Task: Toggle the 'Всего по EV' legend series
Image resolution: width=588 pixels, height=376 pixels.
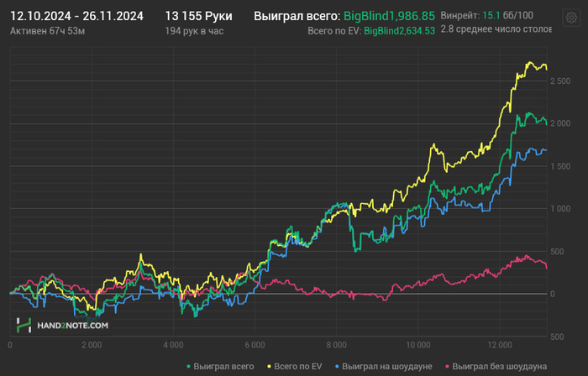Action: click(295, 366)
